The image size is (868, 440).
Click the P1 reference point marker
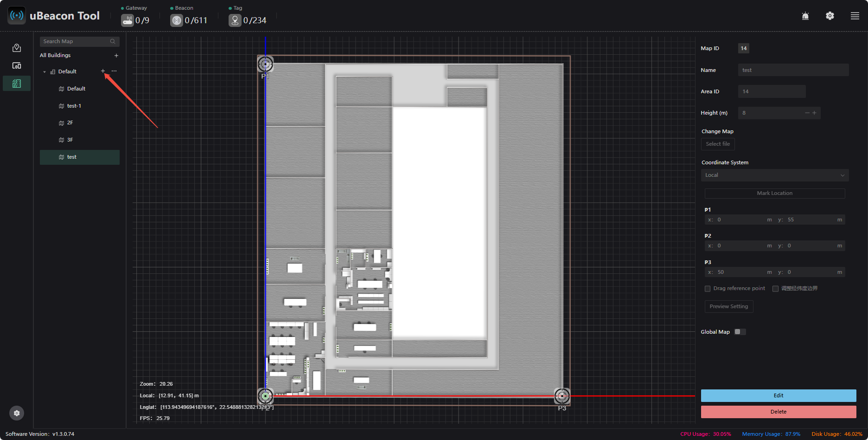[265, 65]
